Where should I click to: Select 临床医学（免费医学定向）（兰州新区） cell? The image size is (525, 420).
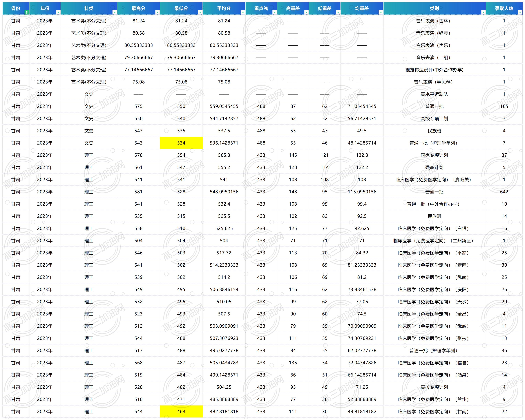pyautogui.click(x=434, y=241)
